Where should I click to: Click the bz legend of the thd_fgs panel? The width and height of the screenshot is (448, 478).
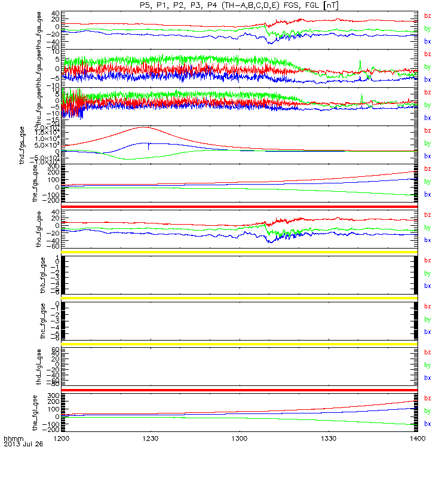pos(428,131)
